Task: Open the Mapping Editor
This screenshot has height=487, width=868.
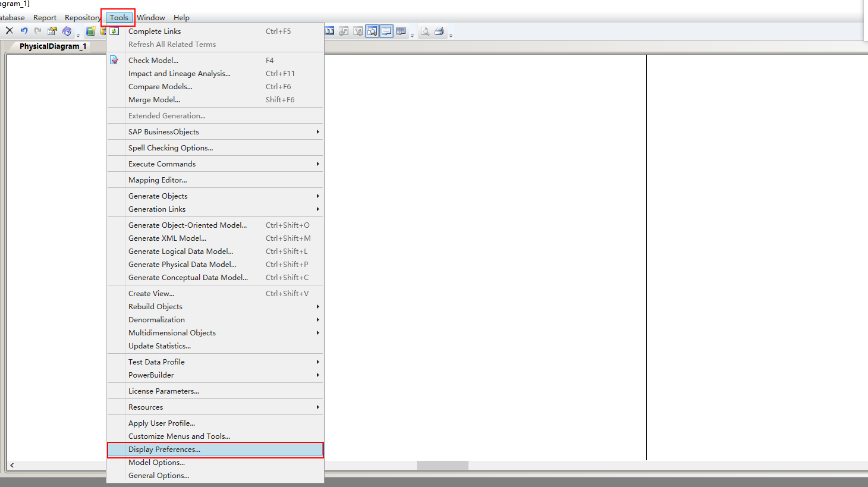Action: (x=215, y=180)
